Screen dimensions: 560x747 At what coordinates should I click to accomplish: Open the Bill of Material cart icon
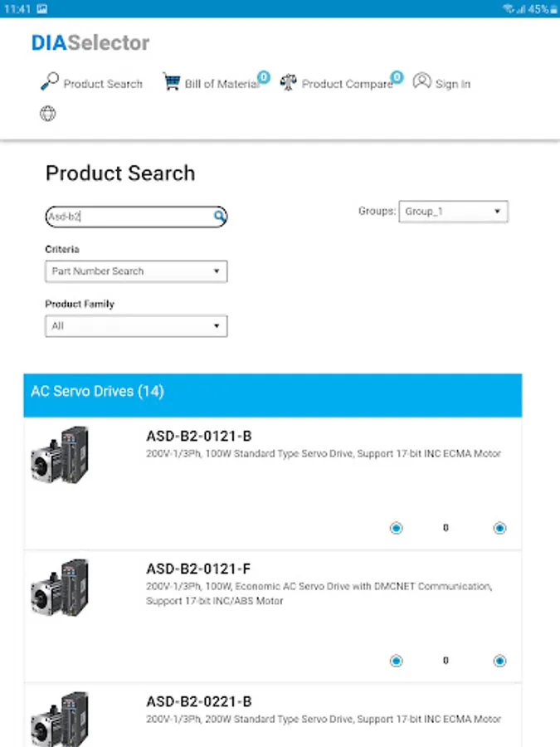click(x=172, y=82)
